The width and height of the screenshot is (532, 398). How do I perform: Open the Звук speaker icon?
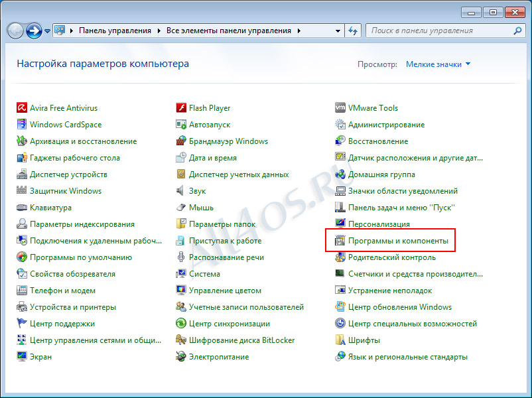point(181,190)
